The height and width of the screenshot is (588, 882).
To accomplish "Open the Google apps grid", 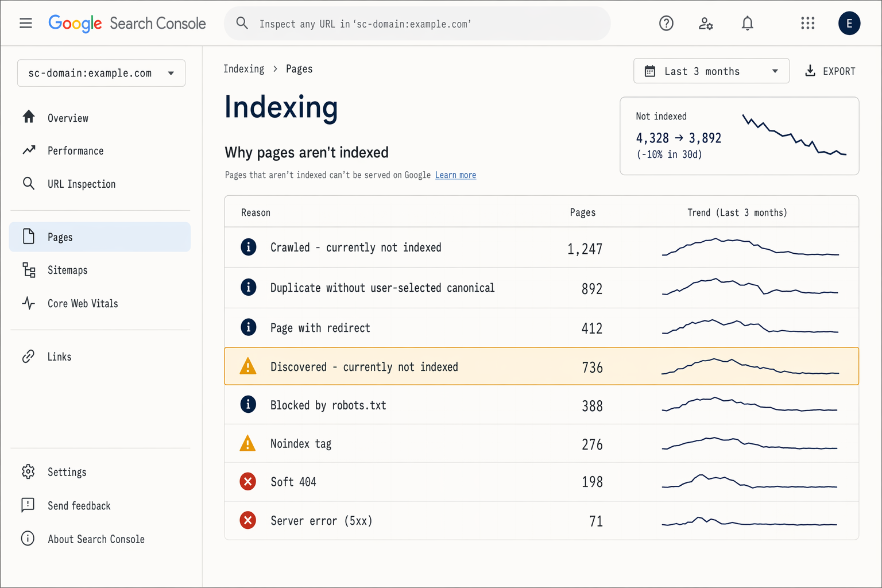I will [808, 24].
